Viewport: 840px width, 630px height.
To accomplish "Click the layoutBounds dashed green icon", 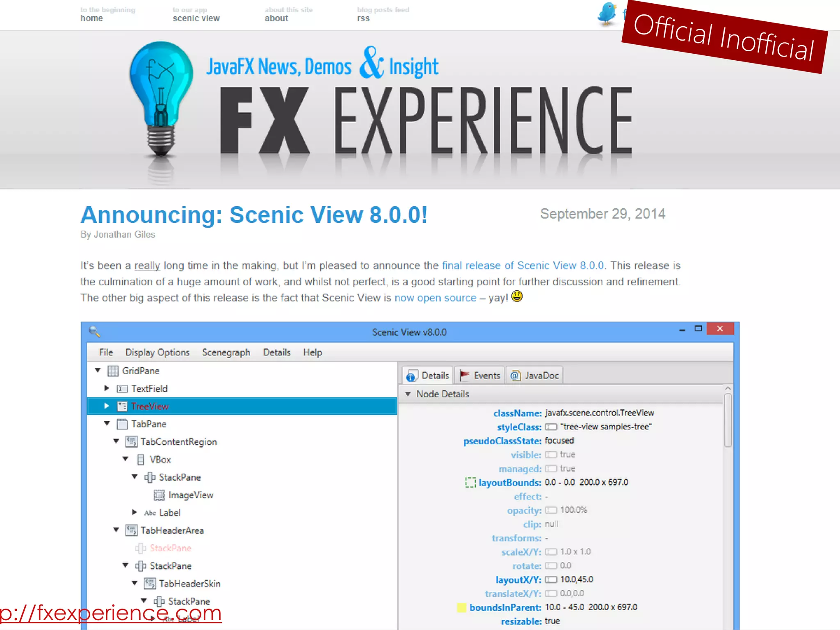I will [470, 482].
